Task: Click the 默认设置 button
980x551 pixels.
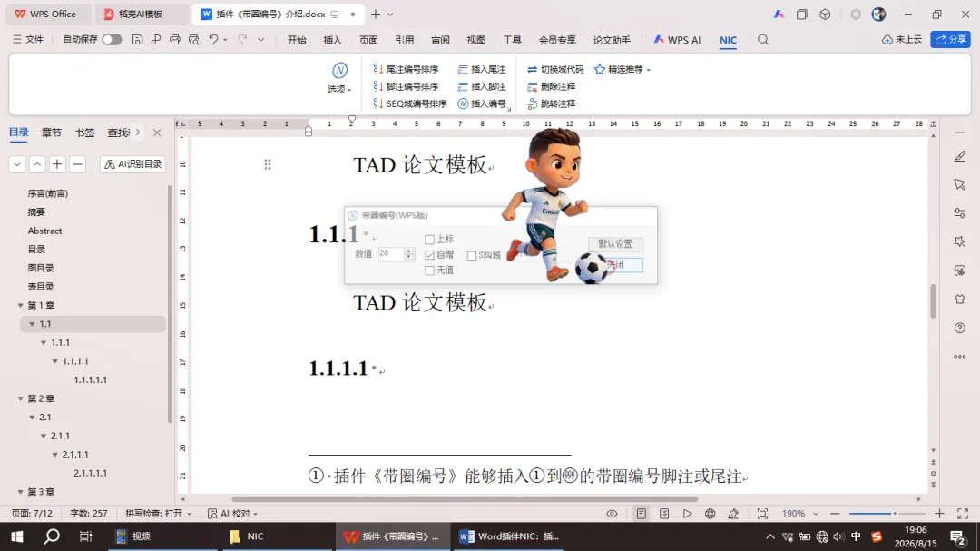Action: coord(615,244)
